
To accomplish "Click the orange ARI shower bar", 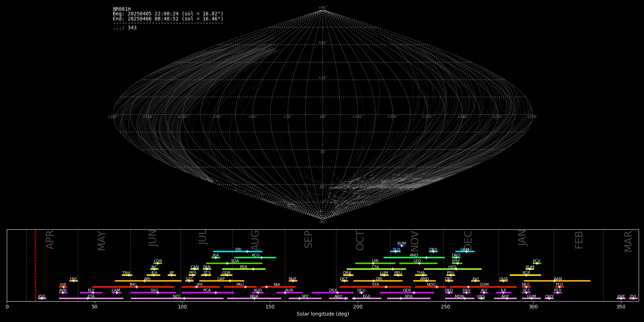I will point(148,281).
